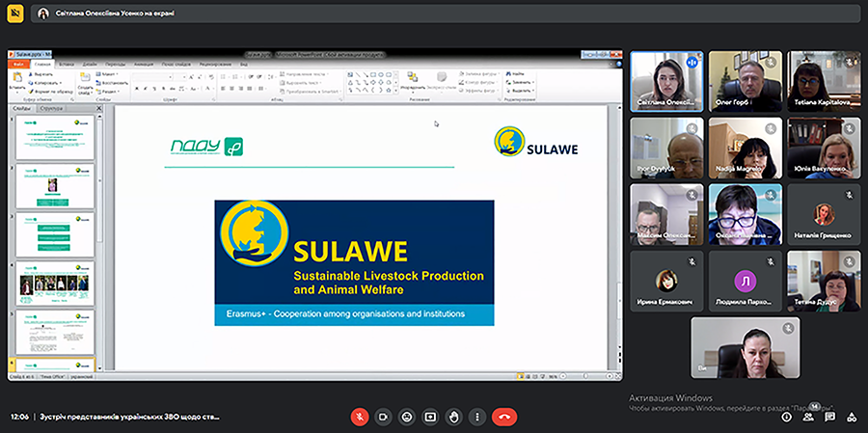Click the yellow presentation-off icon at top-left
The width and height of the screenshot is (868, 433).
[14, 14]
